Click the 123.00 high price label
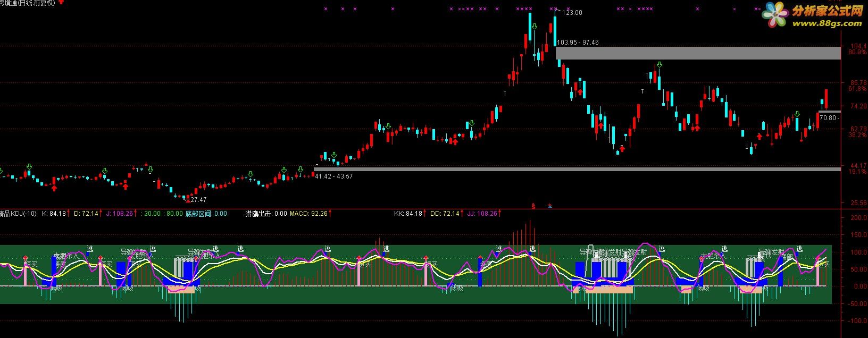The image size is (868, 338). [572, 13]
